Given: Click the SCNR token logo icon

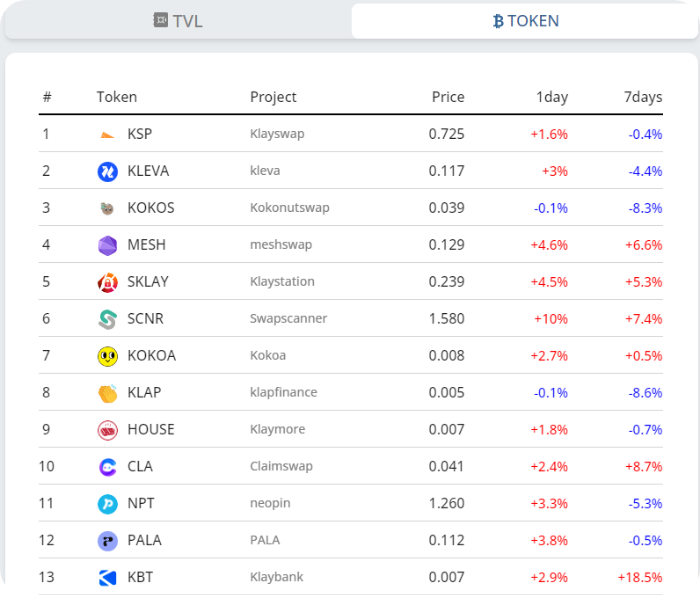Looking at the screenshot, I should point(107,319).
